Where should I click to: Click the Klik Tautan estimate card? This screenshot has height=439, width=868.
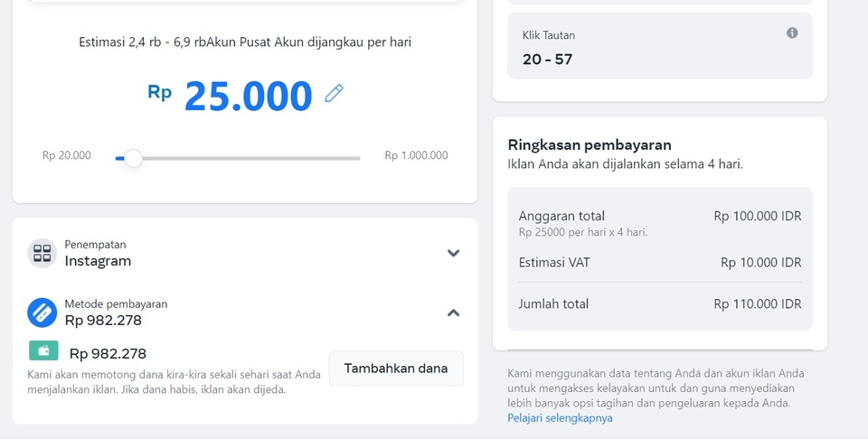point(660,46)
